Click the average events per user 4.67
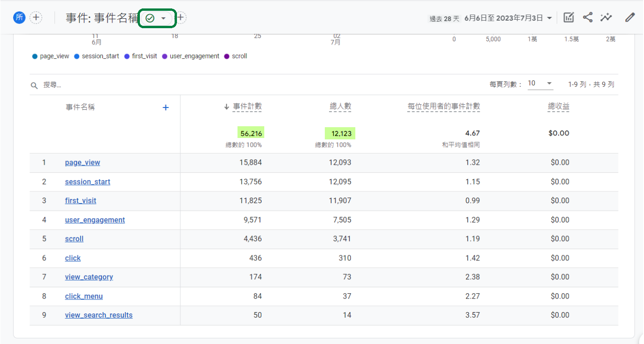Screen dimensions: 644x344 pos(472,133)
